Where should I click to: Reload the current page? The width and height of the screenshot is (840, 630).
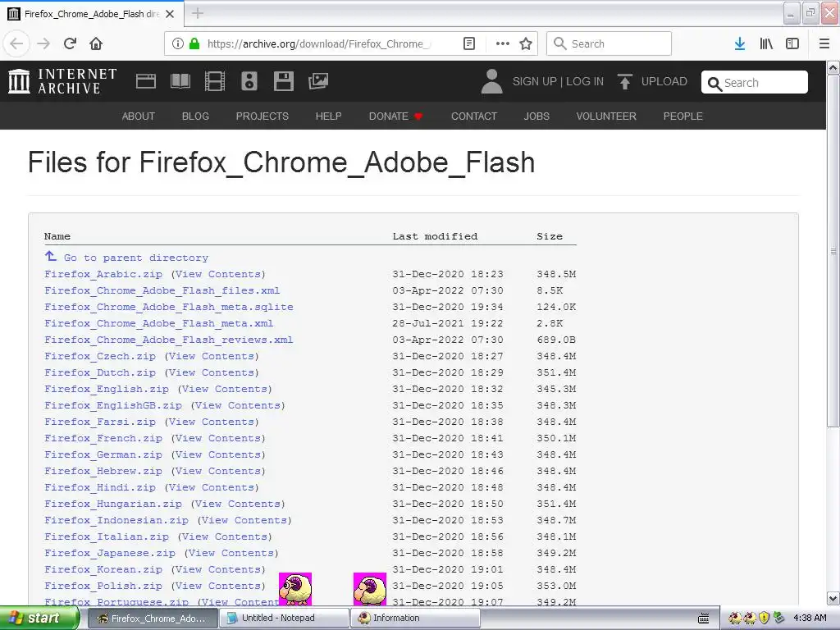[x=70, y=43]
